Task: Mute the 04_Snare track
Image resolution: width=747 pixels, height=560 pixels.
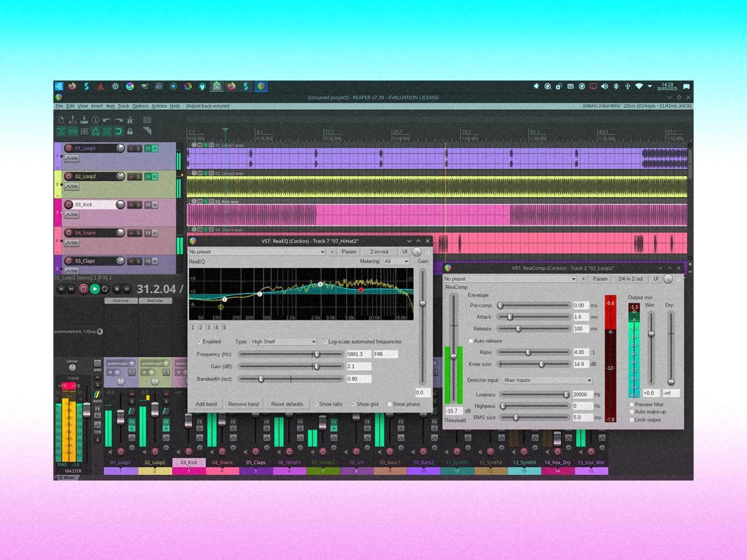Action: point(130,233)
